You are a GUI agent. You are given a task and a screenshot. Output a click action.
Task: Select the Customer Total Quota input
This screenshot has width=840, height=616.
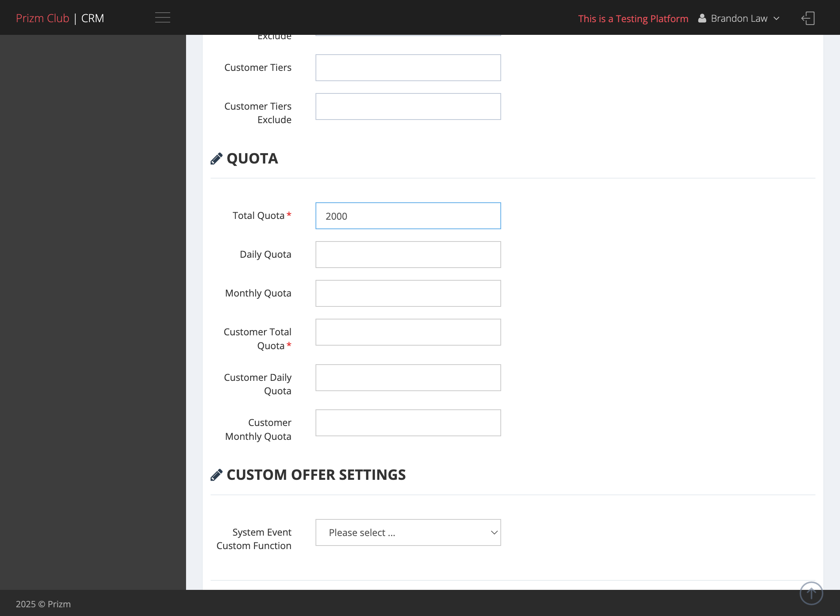pyautogui.click(x=408, y=332)
